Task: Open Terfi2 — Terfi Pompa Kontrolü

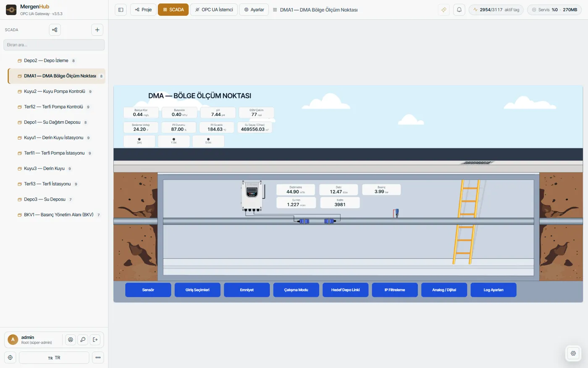Action: tap(56, 107)
